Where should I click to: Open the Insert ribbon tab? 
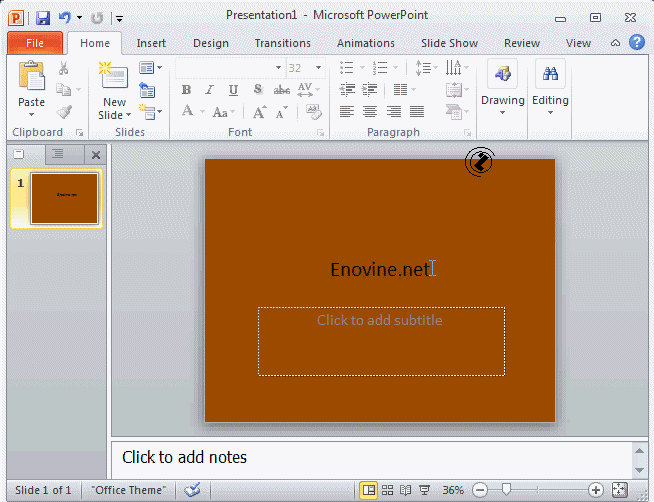(151, 43)
